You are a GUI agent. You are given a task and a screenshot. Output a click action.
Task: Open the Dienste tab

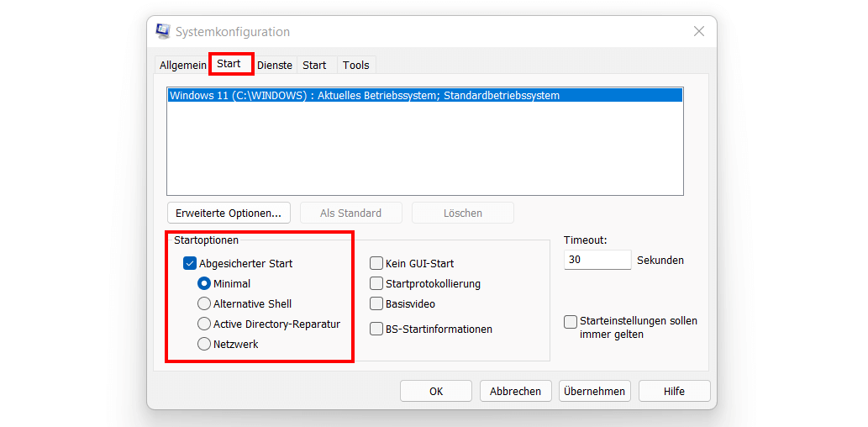pyautogui.click(x=275, y=66)
